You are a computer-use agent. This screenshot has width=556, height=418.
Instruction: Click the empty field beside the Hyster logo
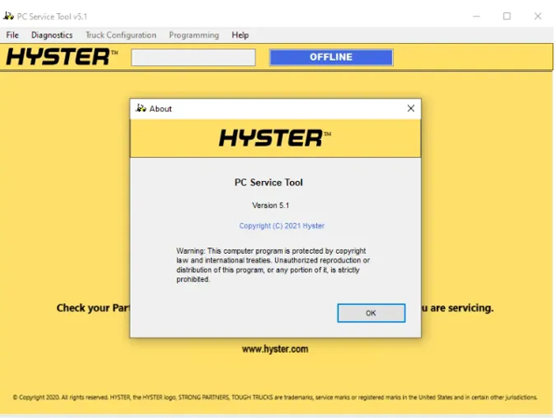point(193,57)
